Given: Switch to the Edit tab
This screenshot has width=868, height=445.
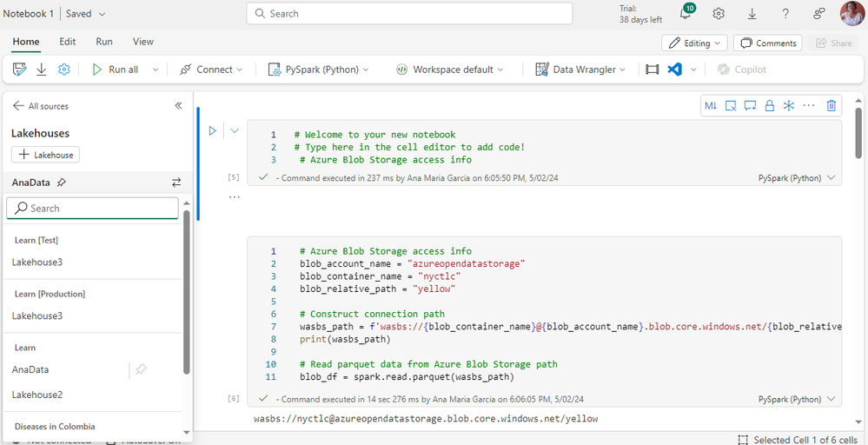Looking at the screenshot, I should coord(68,42).
